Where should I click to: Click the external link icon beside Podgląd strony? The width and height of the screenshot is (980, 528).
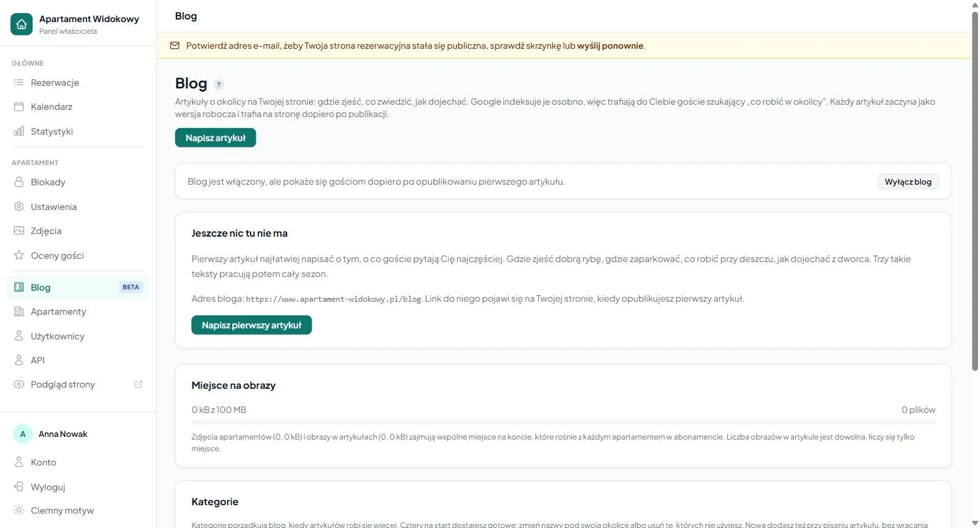[138, 384]
